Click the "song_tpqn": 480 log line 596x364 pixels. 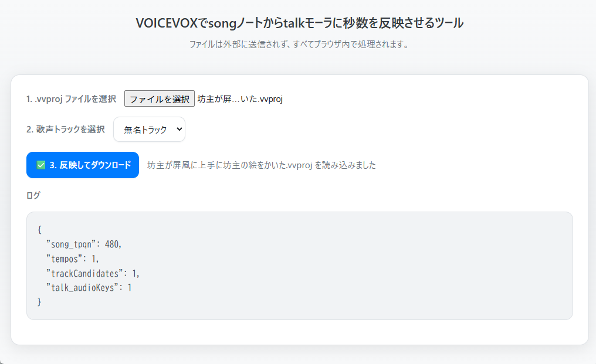click(84, 244)
